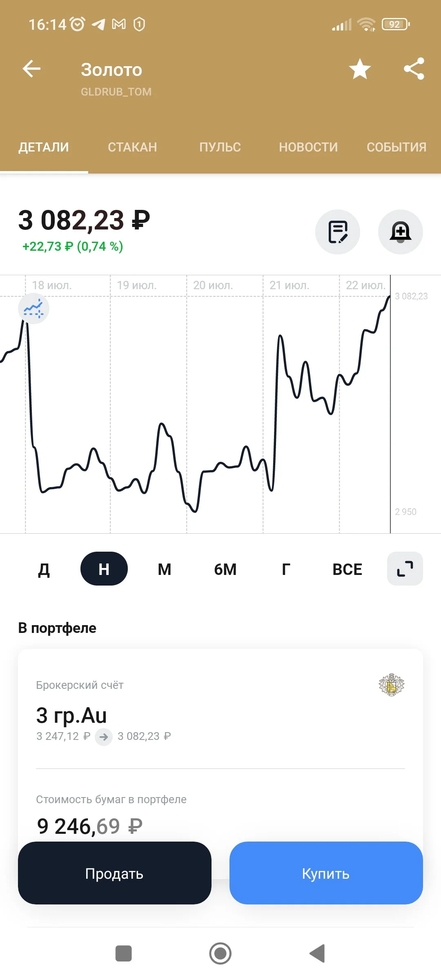Go to the НОВОСТИ tab
Screen dimensions: 441x980
pos(308,147)
